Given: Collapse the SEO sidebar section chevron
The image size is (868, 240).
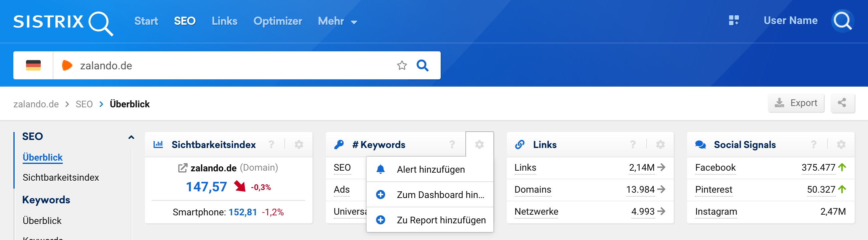Looking at the screenshot, I should (x=131, y=137).
